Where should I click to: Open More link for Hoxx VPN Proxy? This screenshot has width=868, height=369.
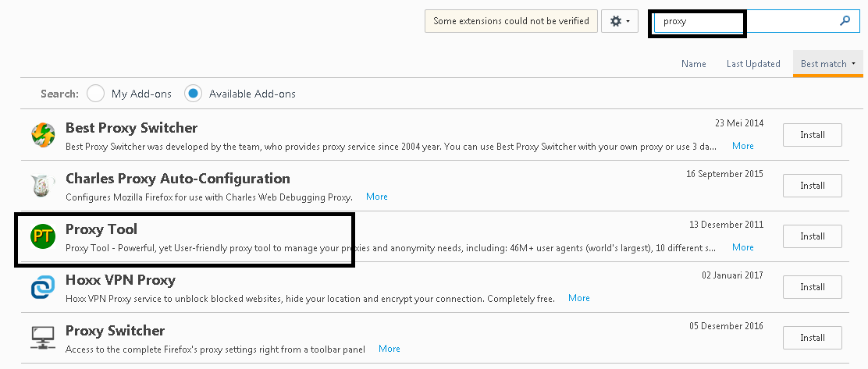point(579,298)
